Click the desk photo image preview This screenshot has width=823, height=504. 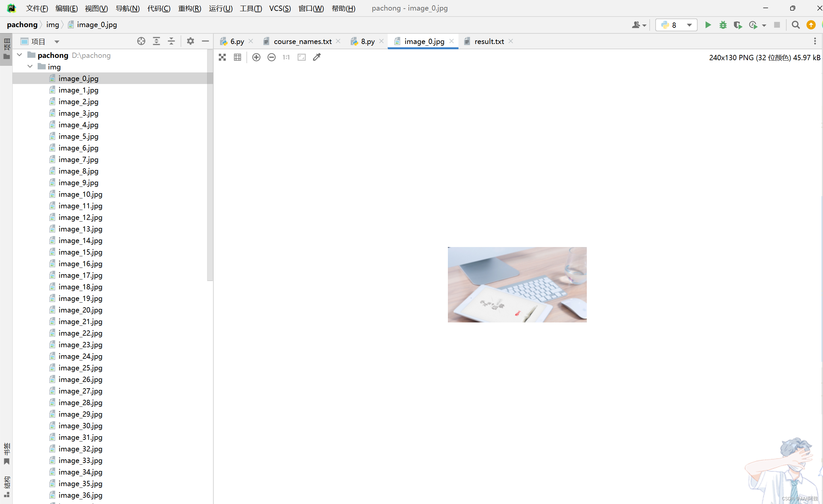point(517,284)
